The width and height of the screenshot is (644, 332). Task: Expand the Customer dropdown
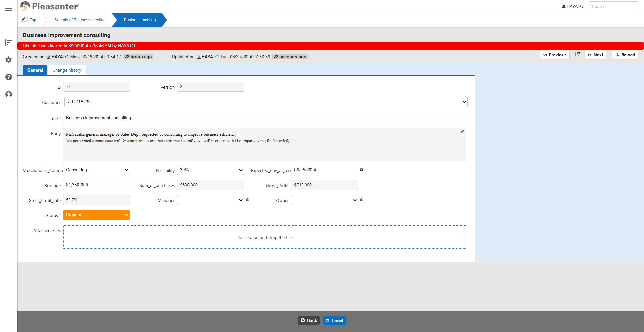[x=266, y=102]
